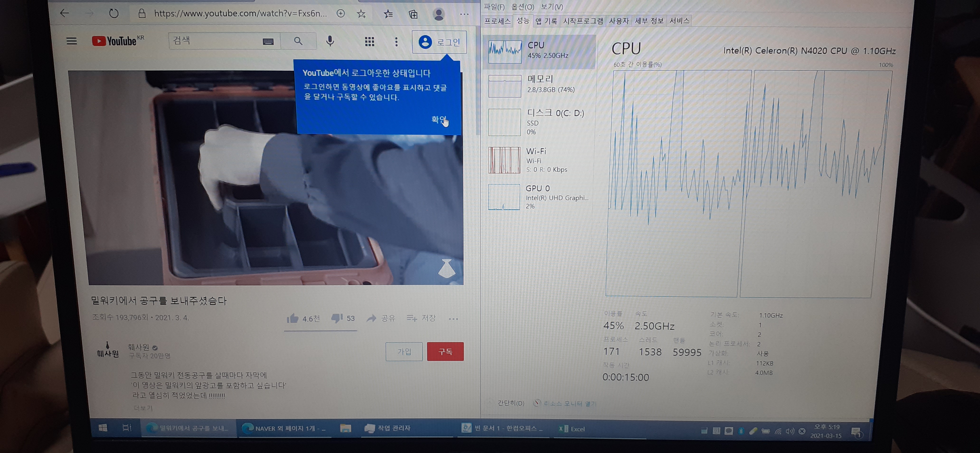Switch to the 프로세스 tab

[x=497, y=21]
